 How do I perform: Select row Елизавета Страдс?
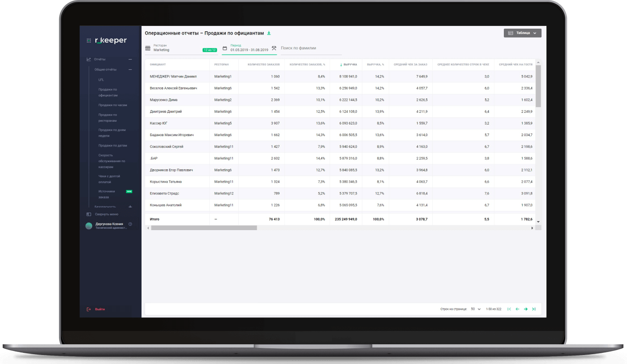point(339,193)
